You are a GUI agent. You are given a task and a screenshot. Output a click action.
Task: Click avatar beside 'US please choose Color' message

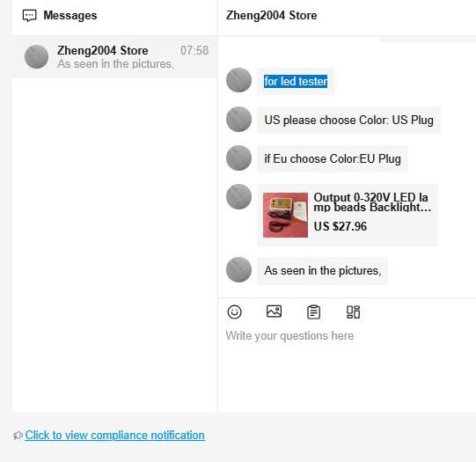pyautogui.click(x=239, y=119)
